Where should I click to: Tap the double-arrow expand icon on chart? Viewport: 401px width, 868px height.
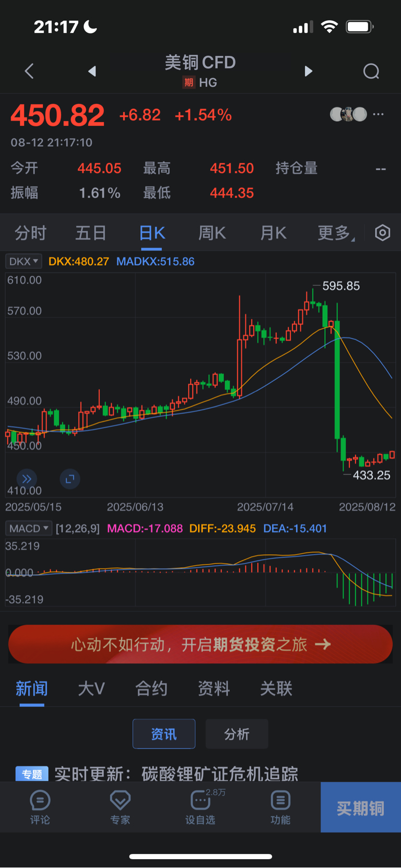click(x=27, y=479)
